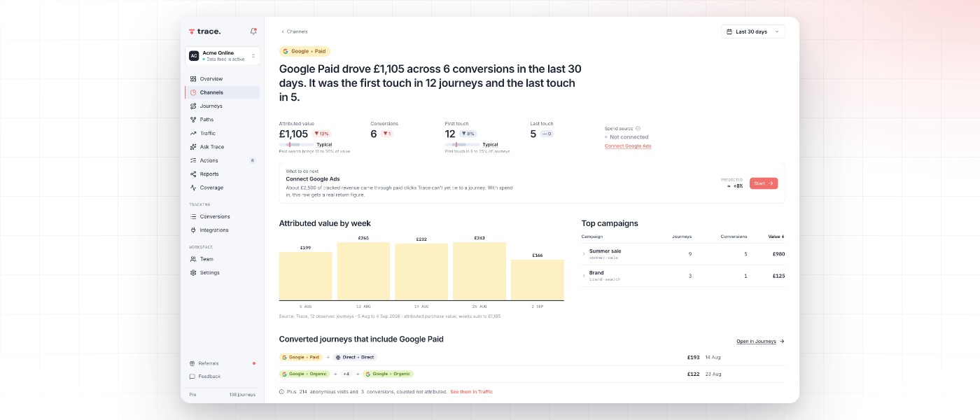
Task: Go to Overview in the sidebar
Action: coord(223,79)
